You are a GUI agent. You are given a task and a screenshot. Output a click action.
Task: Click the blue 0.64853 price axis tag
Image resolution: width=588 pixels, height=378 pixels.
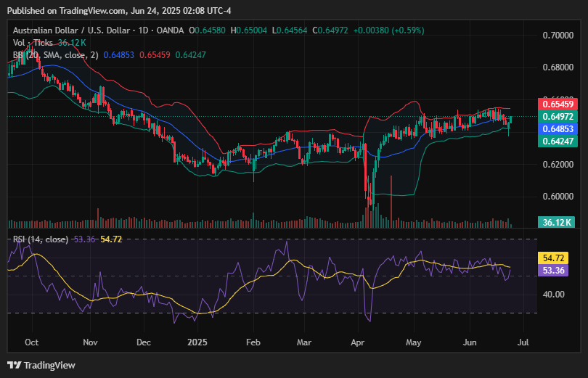558,129
